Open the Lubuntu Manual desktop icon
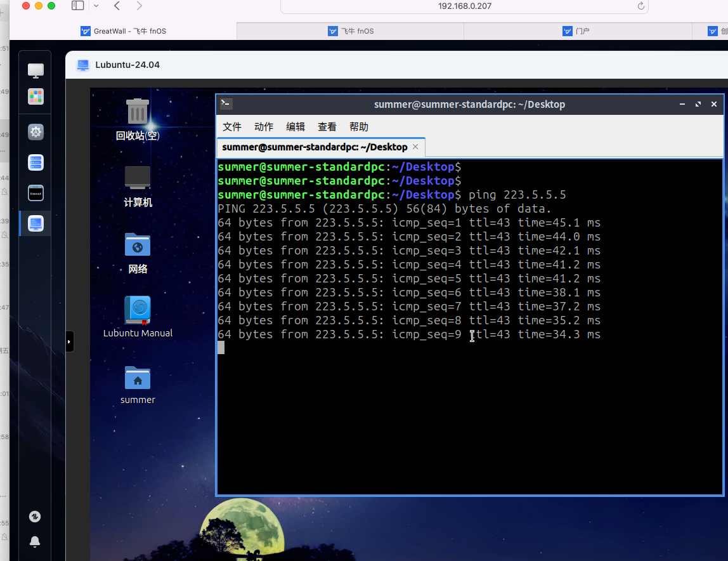This screenshot has height=561, width=728. [x=138, y=311]
